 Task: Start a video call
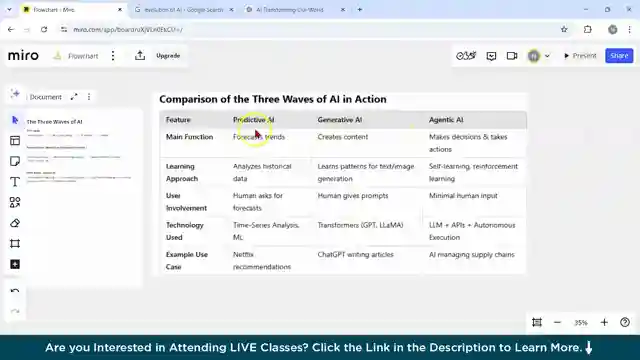click(x=512, y=56)
